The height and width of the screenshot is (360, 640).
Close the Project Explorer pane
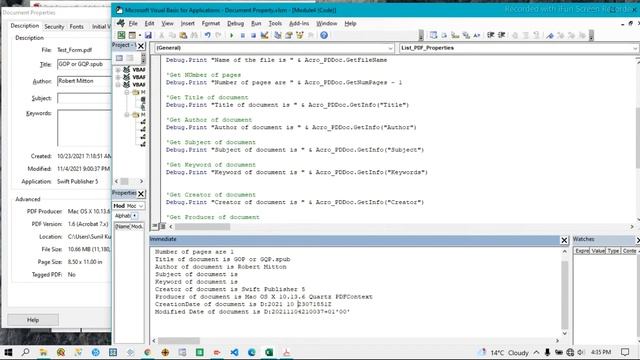click(x=141, y=46)
